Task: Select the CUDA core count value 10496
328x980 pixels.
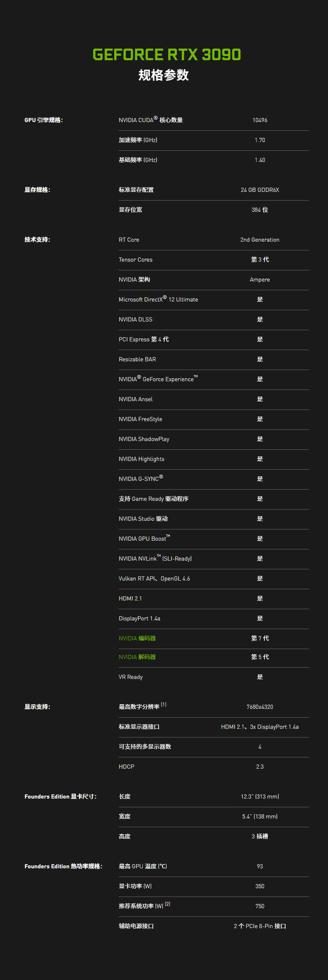Action: coord(259,120)
